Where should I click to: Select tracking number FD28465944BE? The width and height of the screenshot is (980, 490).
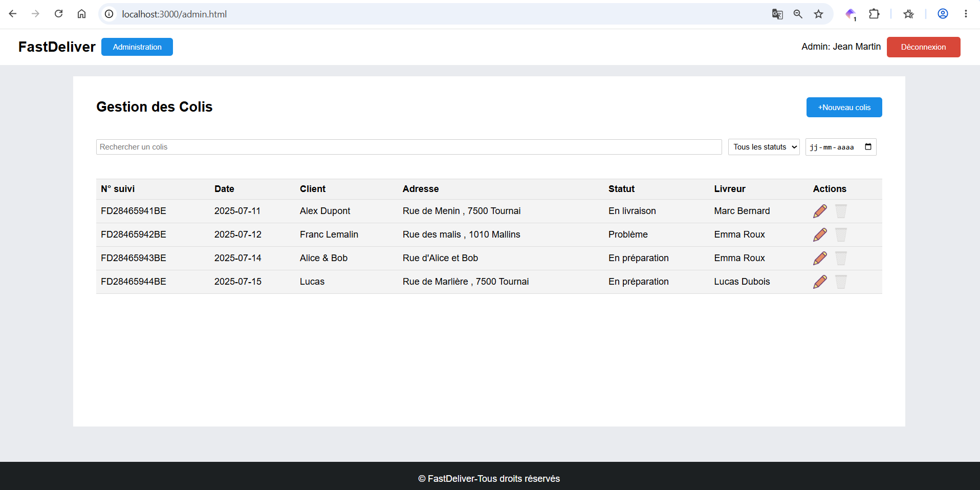click(134, 282)
